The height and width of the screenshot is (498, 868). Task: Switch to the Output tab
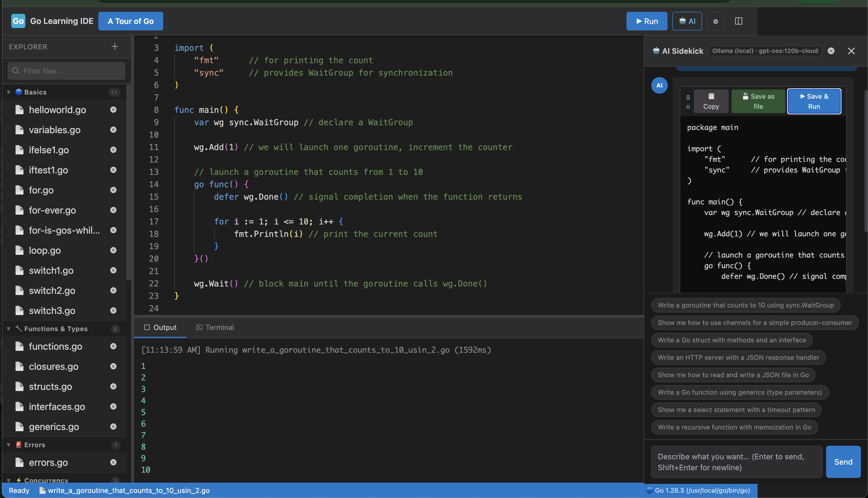160,327
